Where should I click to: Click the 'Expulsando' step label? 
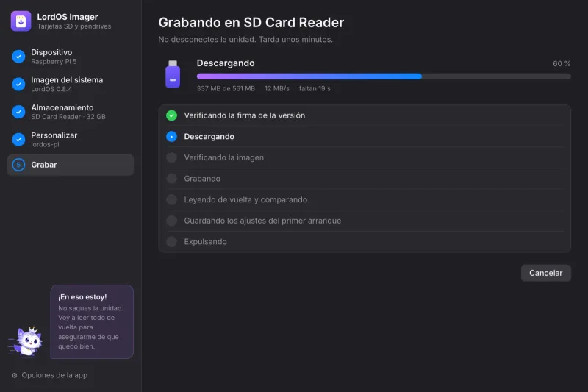click(206, 241)
